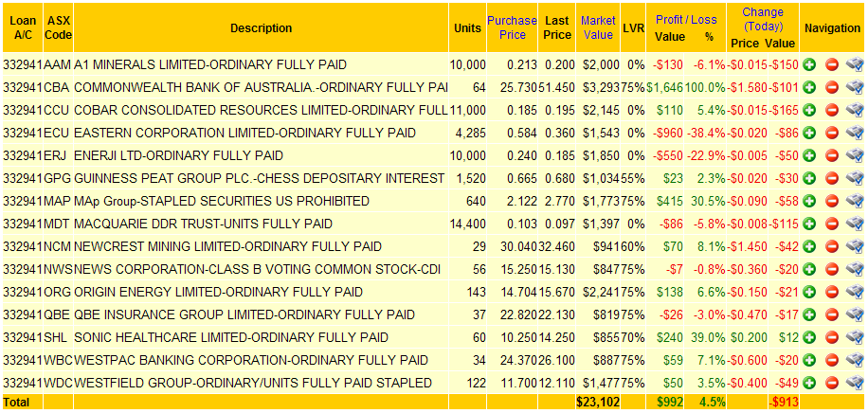Click the red minus icon for NCM
Image resolution: width=868 pixels, height=413 pixels.
tap(832, 246)
